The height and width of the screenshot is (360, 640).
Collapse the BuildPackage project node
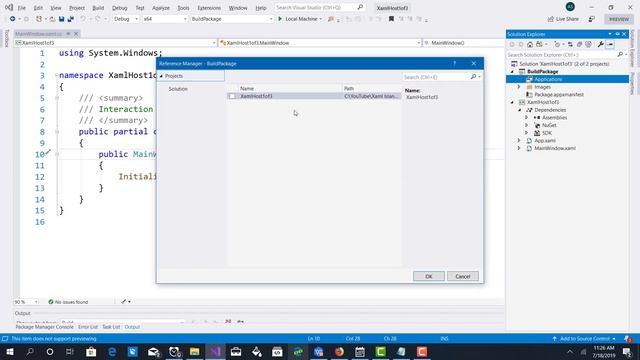coord(512,71)
